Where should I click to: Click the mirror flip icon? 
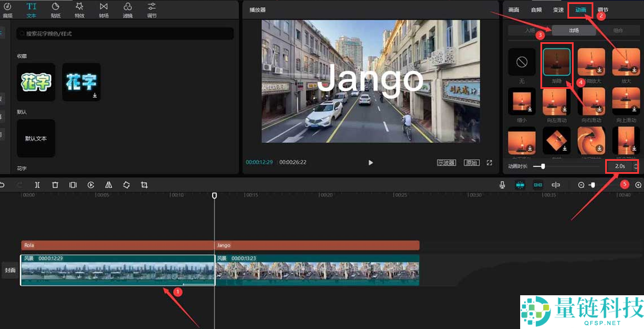click(109, 185)
